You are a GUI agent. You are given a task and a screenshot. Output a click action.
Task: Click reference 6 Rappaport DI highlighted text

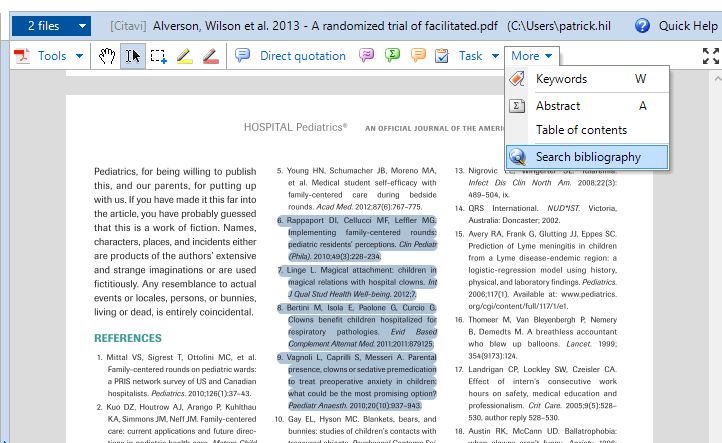[357, 239]
